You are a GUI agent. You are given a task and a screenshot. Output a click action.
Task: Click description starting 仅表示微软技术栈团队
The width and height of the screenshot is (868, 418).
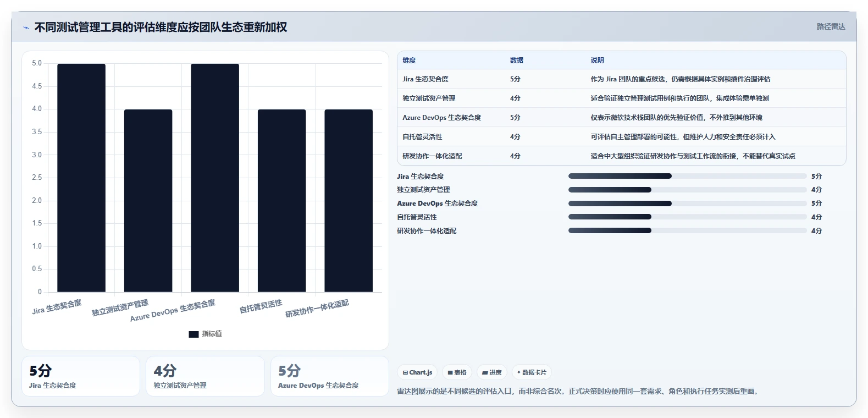coord(677,118)
